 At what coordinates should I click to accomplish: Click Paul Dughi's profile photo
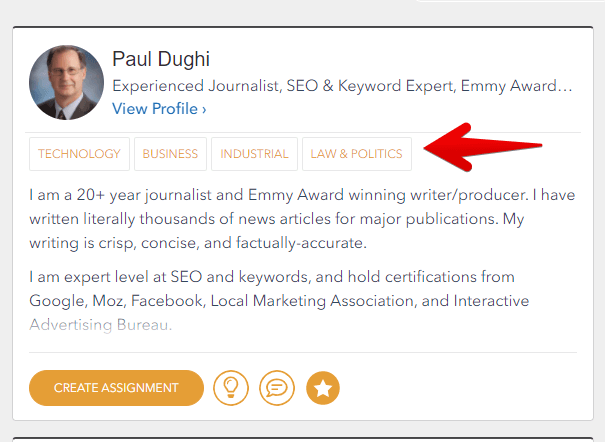(67, 81)
